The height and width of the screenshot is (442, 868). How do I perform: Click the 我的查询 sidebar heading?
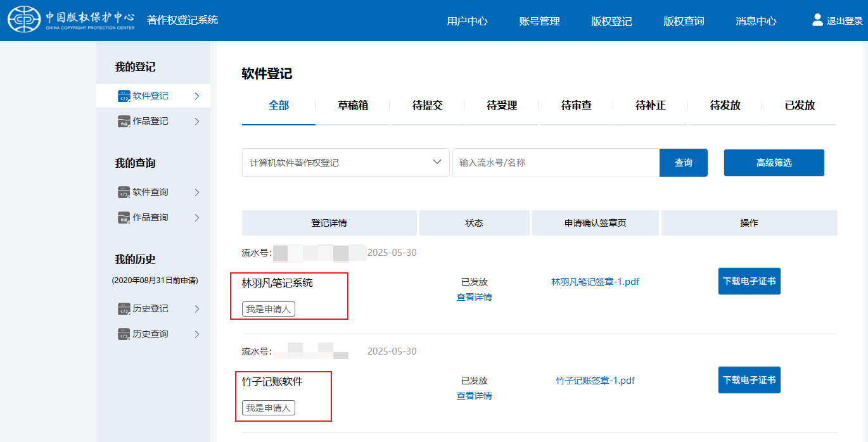[135, 163]
